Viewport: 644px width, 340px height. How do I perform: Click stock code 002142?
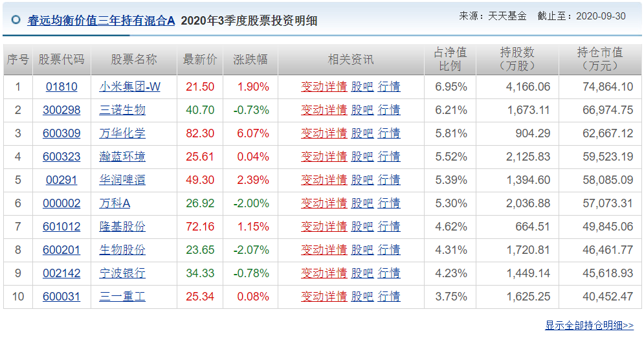(x=61, y=273)
